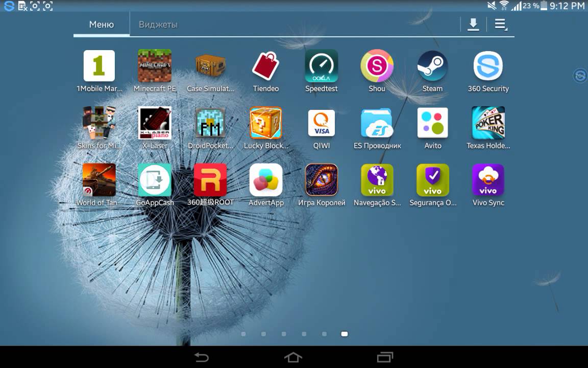Switch to the Виджеты tab
588x368 pixels.
tap(158, 25)
